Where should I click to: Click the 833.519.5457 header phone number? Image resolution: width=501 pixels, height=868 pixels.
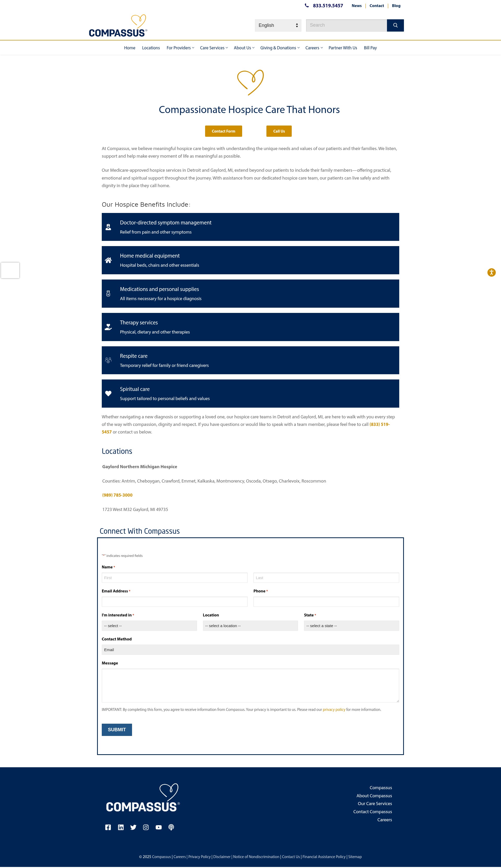(x=328, y=6)
